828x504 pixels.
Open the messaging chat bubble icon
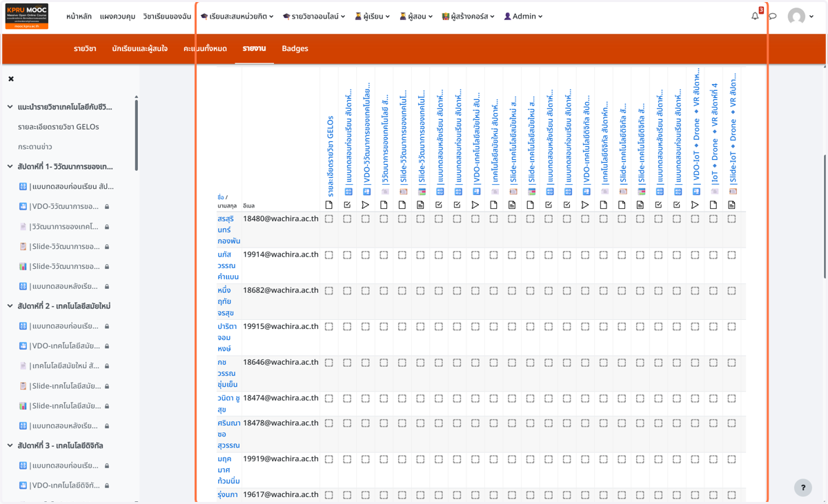(x=773, y=16)
